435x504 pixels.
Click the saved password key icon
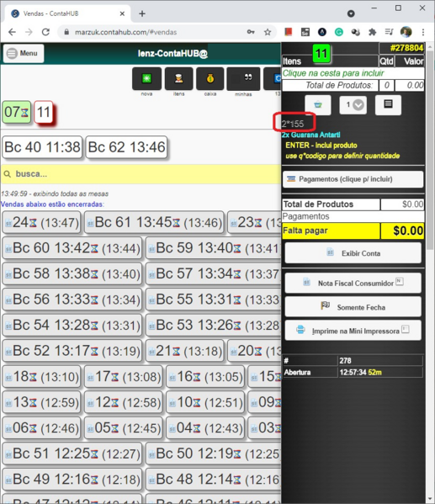tap(251, 32)
